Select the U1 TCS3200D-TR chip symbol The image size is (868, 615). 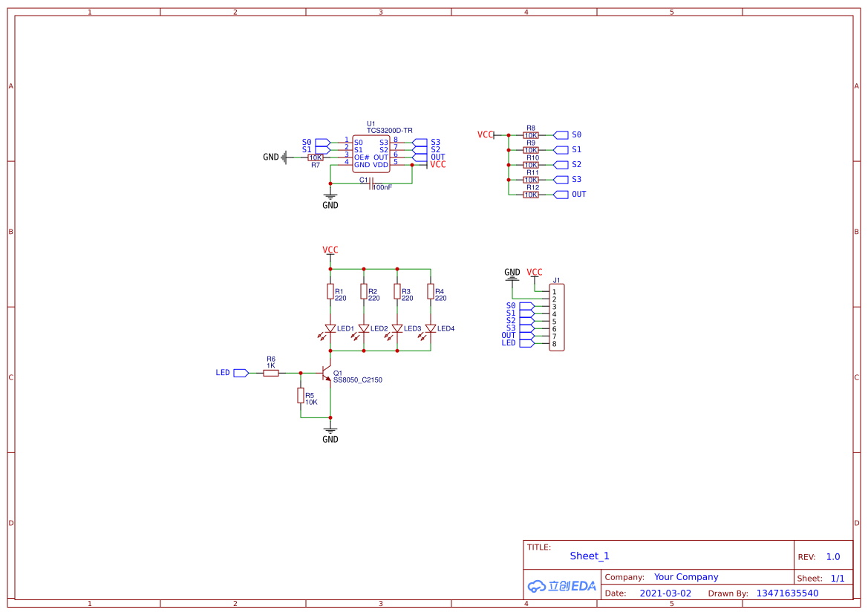[x=371, y=154]
